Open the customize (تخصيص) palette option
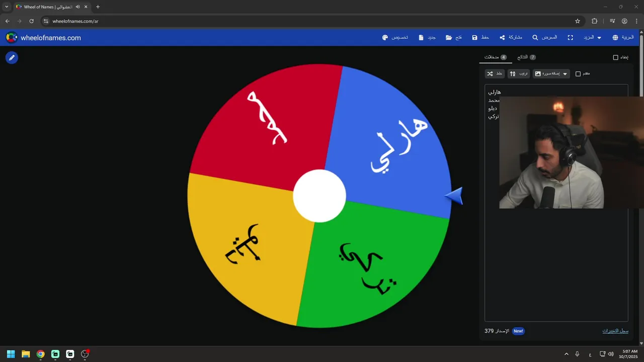This screenshot has width=644, height=362. [x=395, y=38]
